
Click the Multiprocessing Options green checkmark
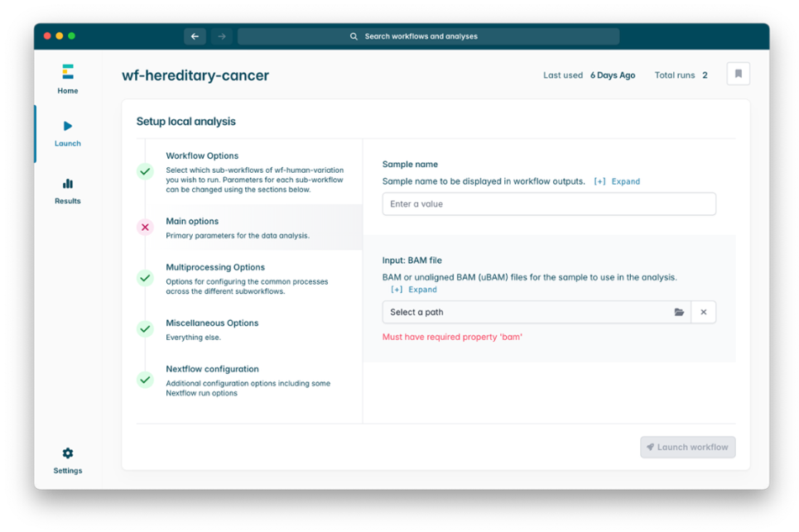click(x=145, y=278)
